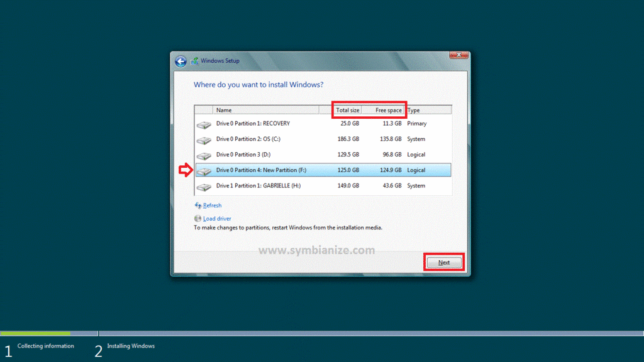
Task: Click the 125.0 GB total size cell
Action: [348, 170]
